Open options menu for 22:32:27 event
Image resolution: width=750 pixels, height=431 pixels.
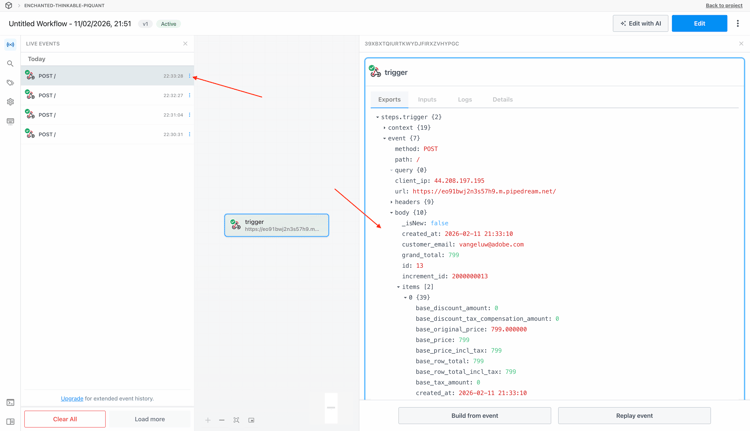point(189,95)
